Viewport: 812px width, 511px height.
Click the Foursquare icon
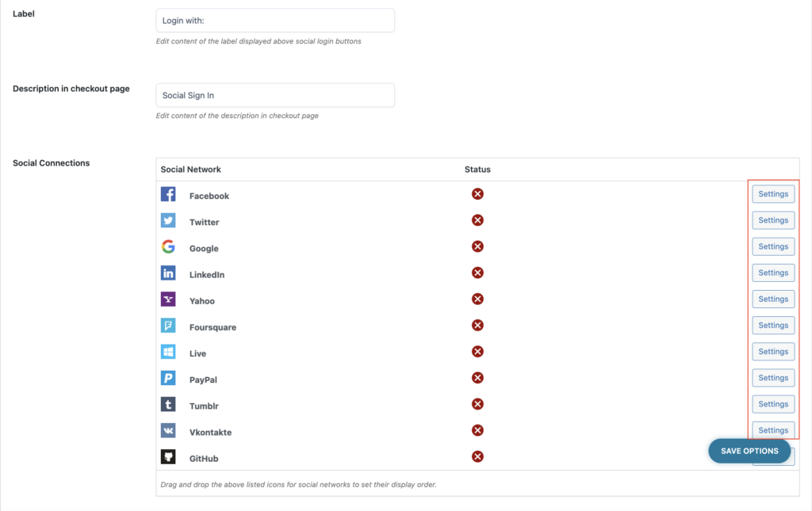point(168,326)
